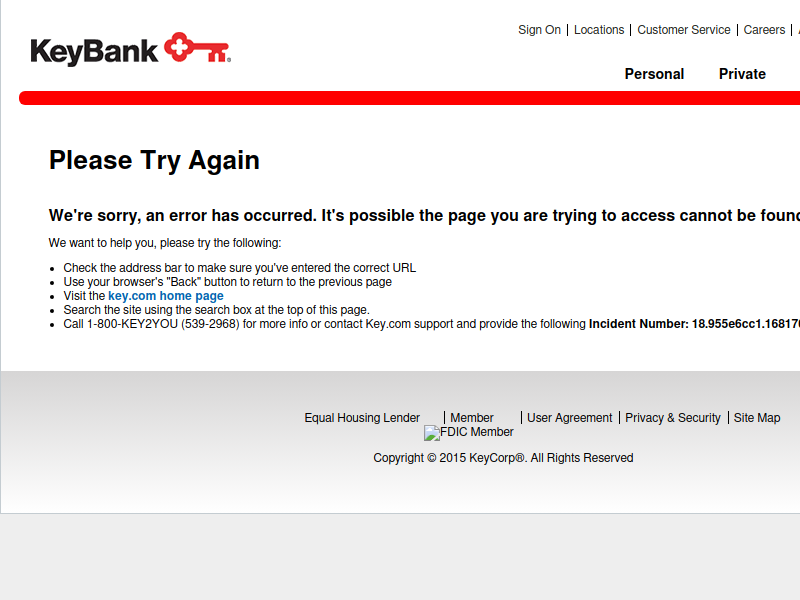The width and height of the screenshot is (800, 600).
Task: Click the red key icon in logo
Action: 197,48
